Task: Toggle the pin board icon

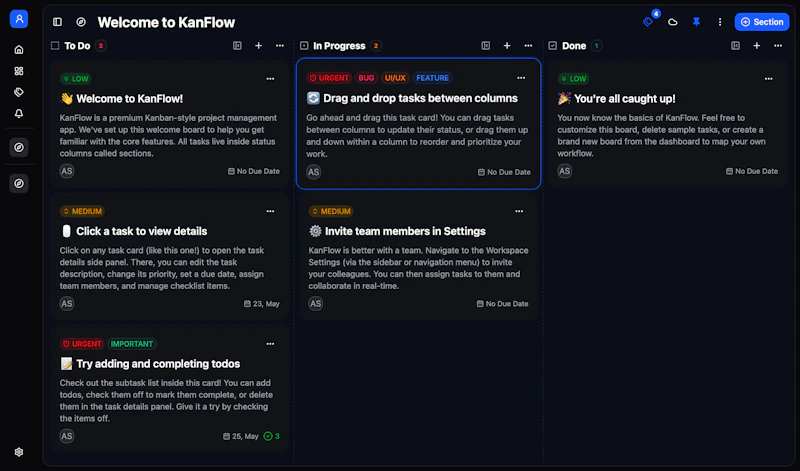Action: 696,22
